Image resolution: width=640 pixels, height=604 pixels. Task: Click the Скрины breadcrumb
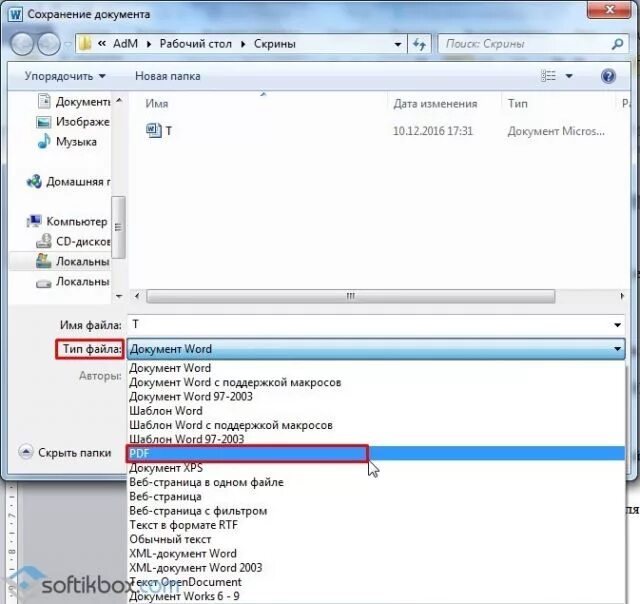tap(274, 44)
